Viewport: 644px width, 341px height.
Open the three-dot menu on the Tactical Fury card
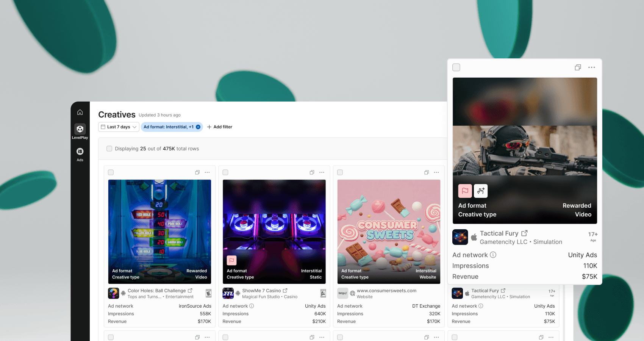click(x=591, y=67)
